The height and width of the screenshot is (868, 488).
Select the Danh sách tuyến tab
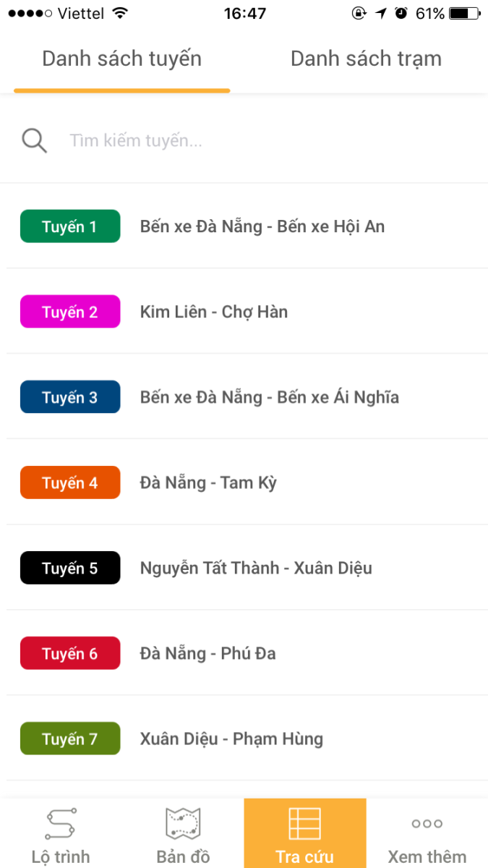[121, 59]
